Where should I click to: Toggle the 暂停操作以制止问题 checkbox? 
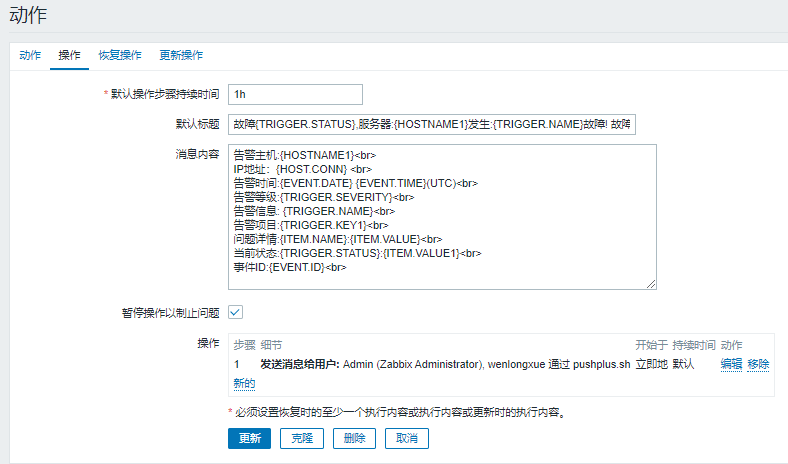(236, 312)
